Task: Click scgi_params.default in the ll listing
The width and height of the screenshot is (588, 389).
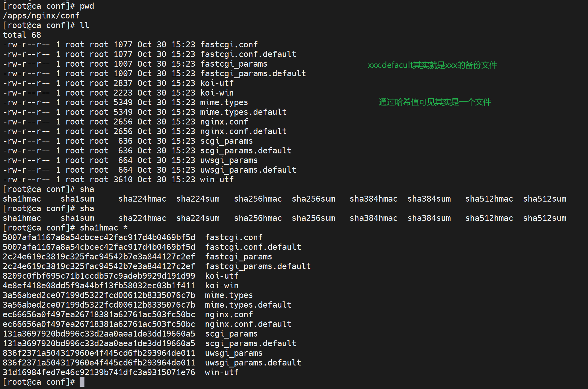Action: [246, 151]
